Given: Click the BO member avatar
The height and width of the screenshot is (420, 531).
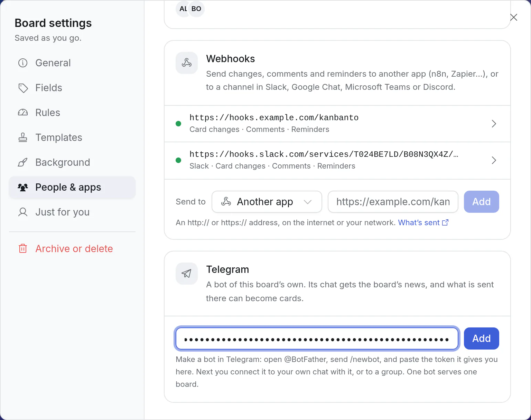Looking at the screenshot, I should click(x=196, y=9).
